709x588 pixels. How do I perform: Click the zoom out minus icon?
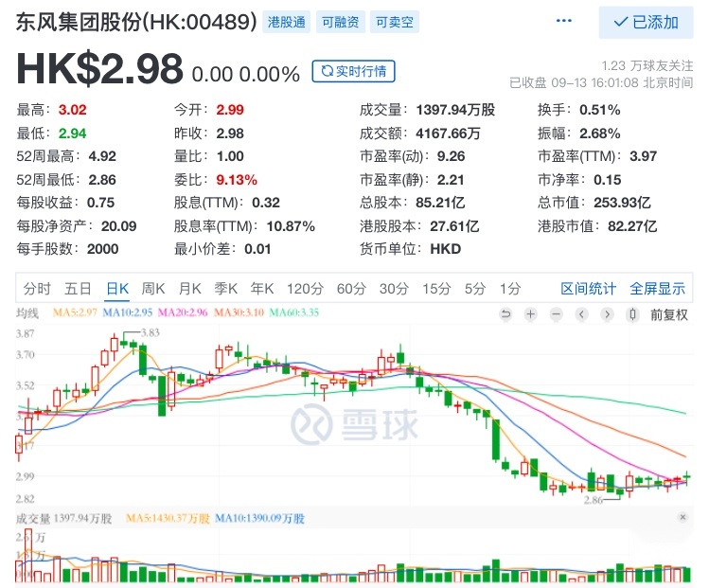(557, 314)
